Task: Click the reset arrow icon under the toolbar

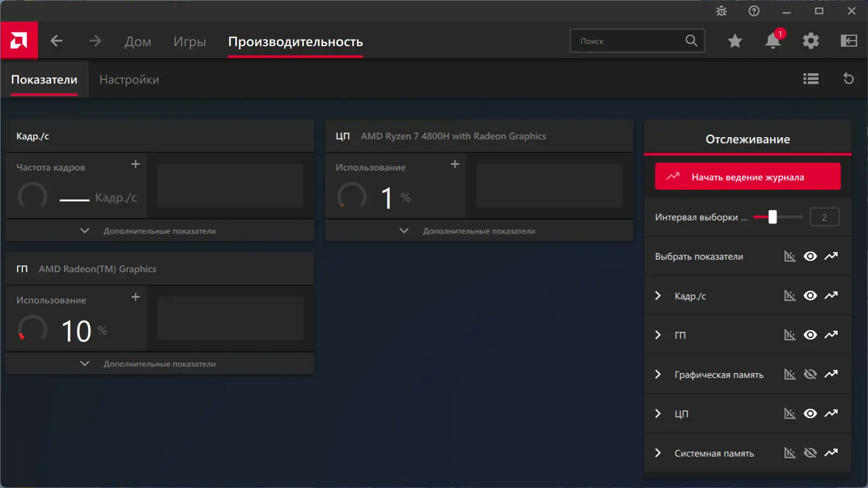Action: coord(848,79)
